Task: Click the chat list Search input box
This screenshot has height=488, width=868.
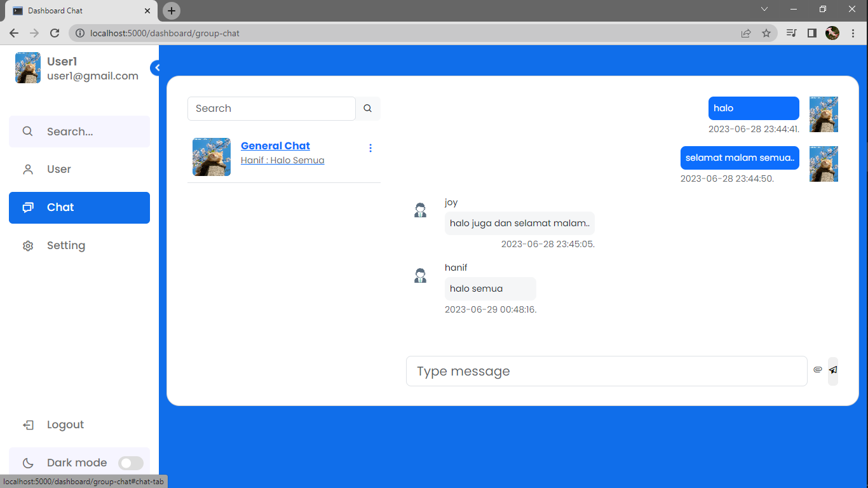Action: point(271,109)
